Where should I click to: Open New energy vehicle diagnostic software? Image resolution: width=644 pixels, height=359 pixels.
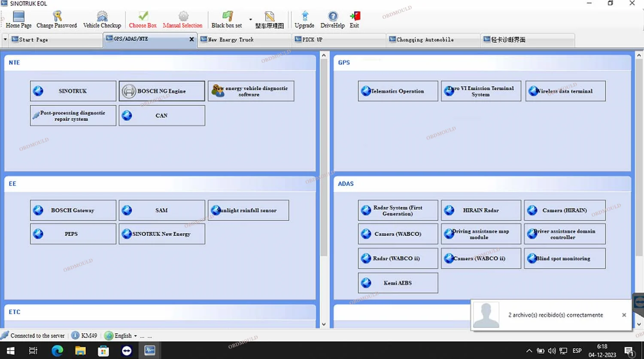[251, 91]
